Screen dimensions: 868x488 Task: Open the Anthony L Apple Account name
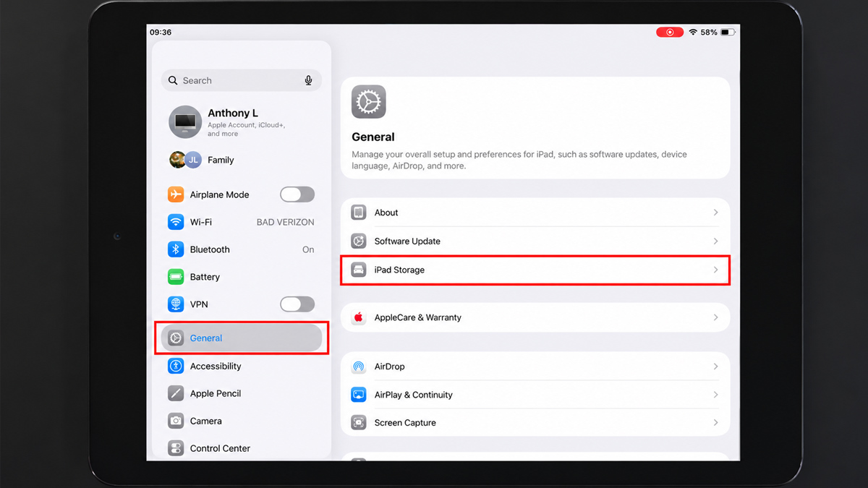233,113
